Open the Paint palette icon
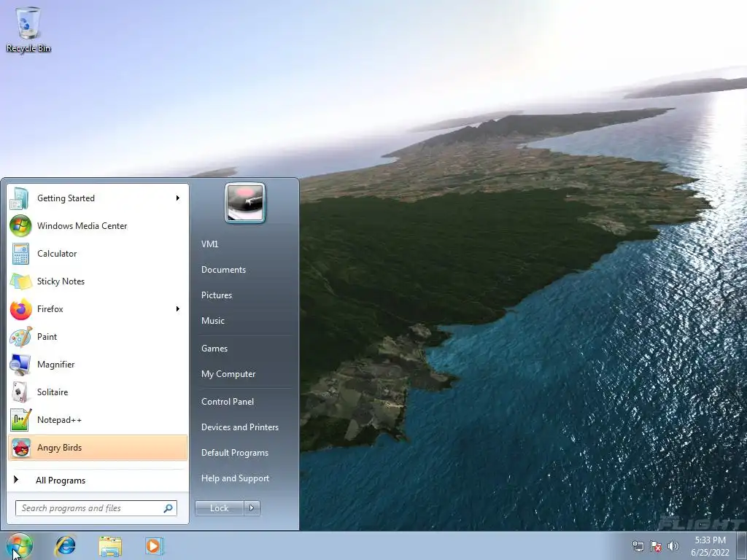747x560 pixels. (20, 337)
